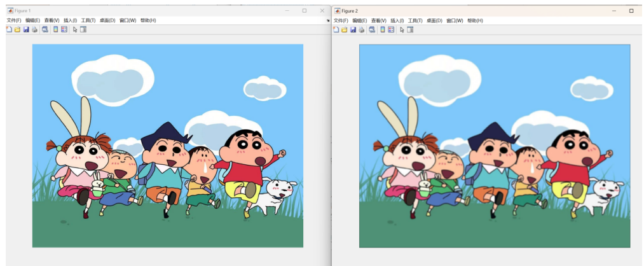Click Save floppy icon in Figure 1 toolbar
Viewport: 644px width, 266px height.
click(26, 30)
